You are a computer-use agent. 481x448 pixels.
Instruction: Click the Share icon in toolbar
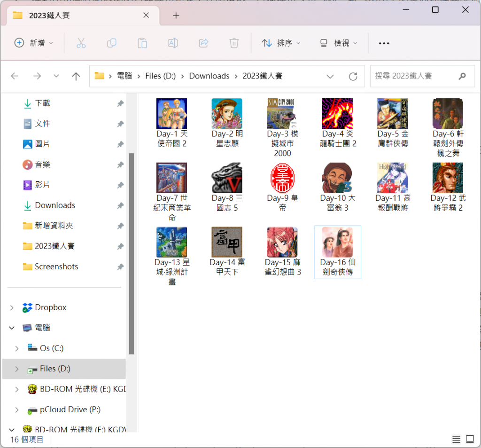204,43
